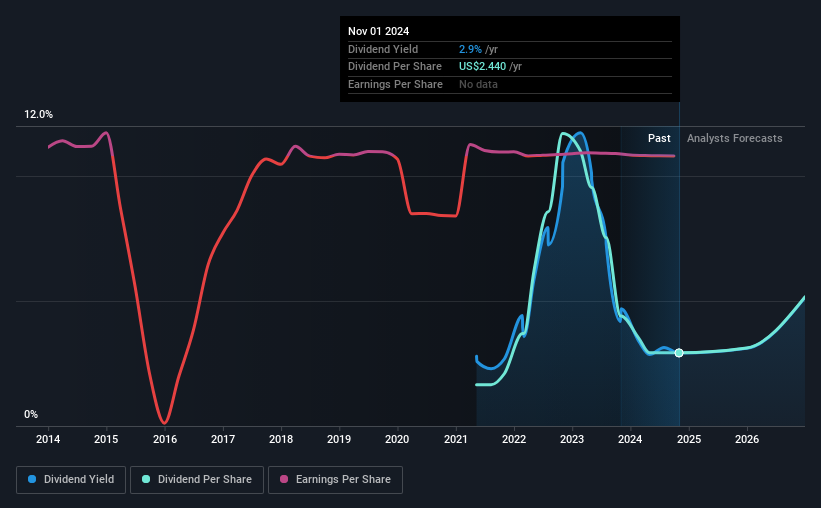Click the Dividend Per Share tooltip row label

point(395,67)
